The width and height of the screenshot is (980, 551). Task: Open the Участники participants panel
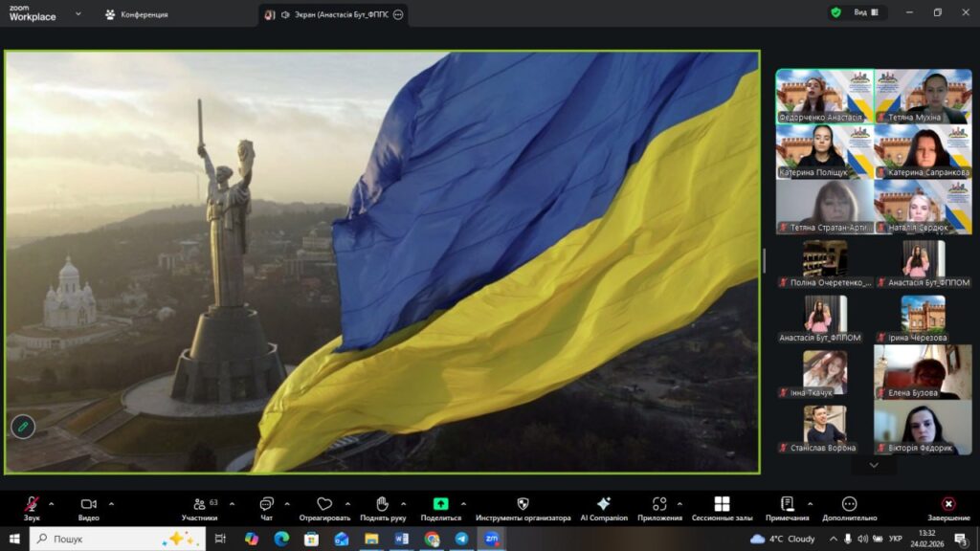[199, 504]
